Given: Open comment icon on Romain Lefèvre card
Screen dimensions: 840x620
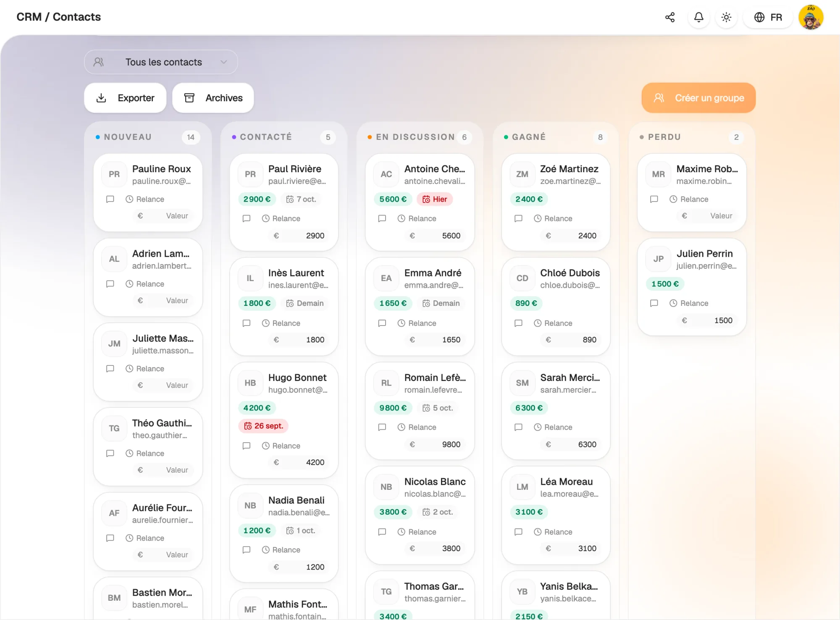Looking at the screenshot, I should (382, 428).
